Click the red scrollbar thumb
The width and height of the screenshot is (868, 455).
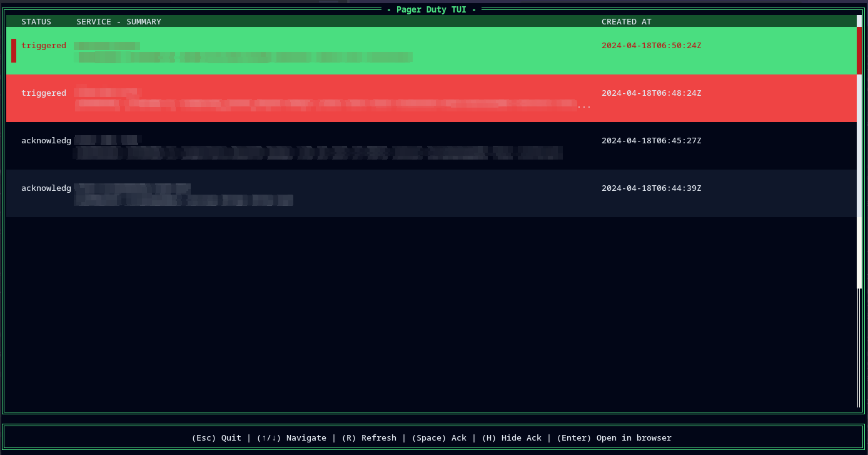(859, 51)
